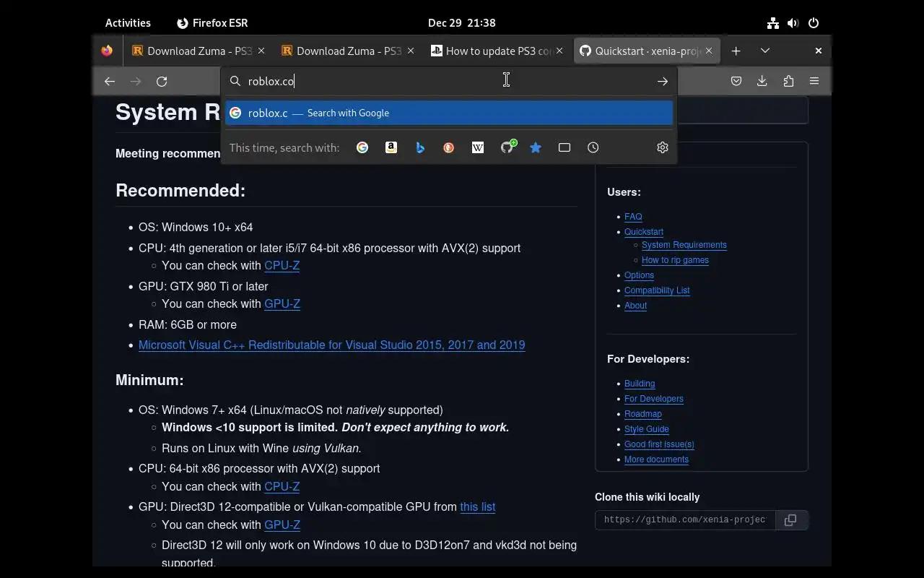Open the Firefox ESR app menu

point(212,23)
